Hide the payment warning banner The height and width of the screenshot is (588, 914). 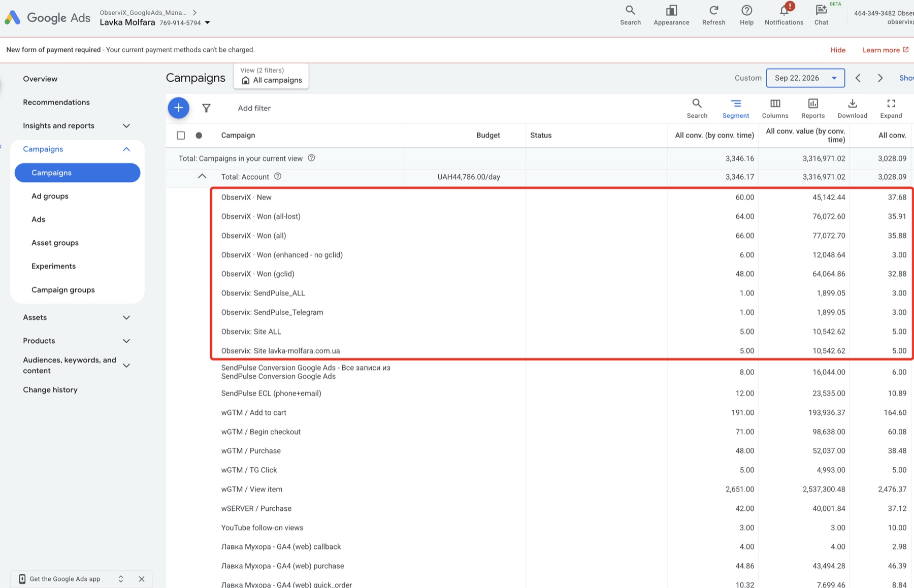click(838, 50)
